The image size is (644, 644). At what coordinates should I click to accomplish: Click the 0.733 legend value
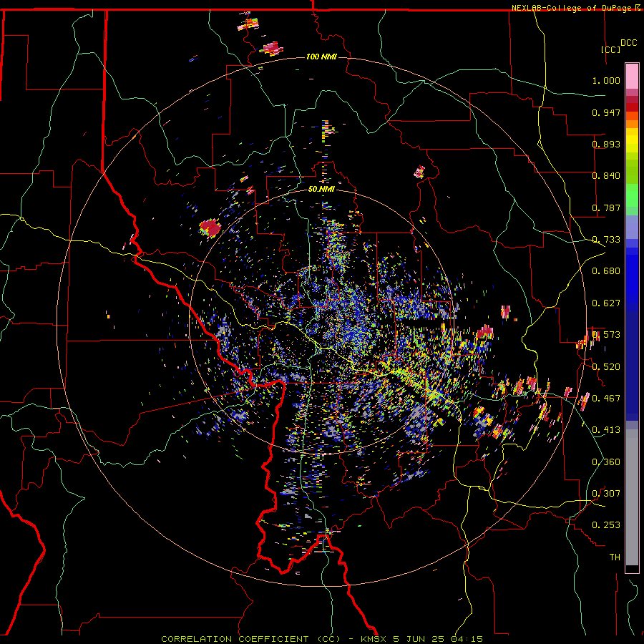tap(606, 240)
